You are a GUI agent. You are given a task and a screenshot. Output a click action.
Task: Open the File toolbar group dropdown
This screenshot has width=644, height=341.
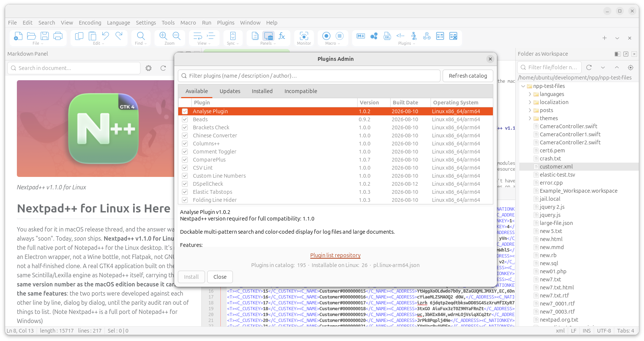point(38,43)
